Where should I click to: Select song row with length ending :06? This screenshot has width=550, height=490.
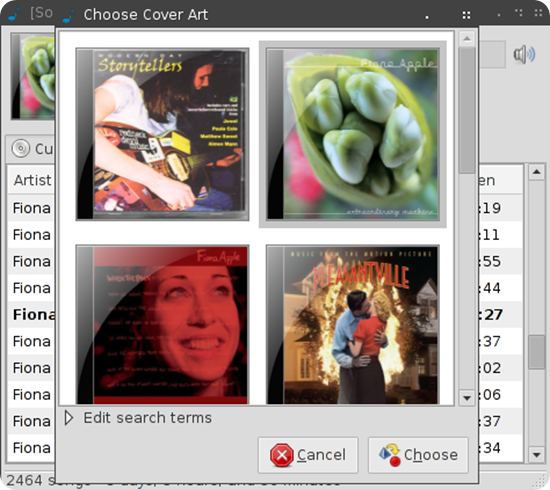click(500, 395)
